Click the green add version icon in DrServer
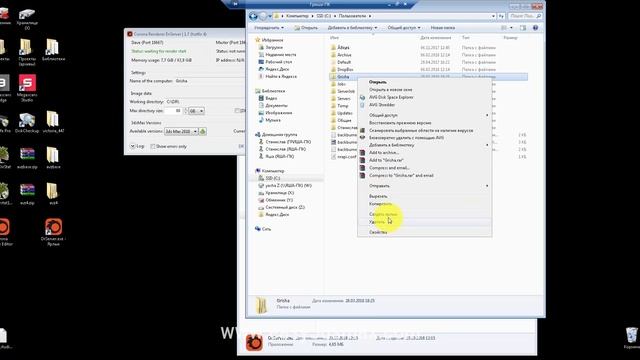Viewport: 640px width, 360px height. [202, 131]
